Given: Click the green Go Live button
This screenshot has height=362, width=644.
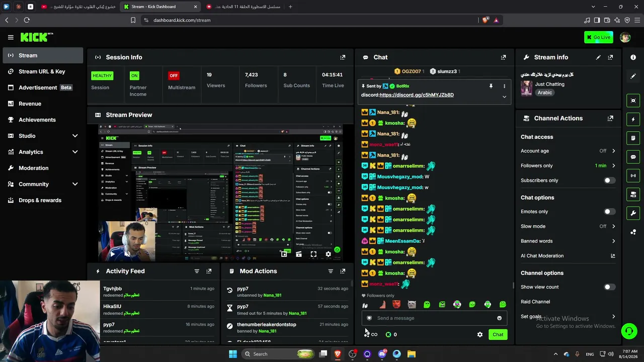Looking at the screenshot, I should coord(599,37).
